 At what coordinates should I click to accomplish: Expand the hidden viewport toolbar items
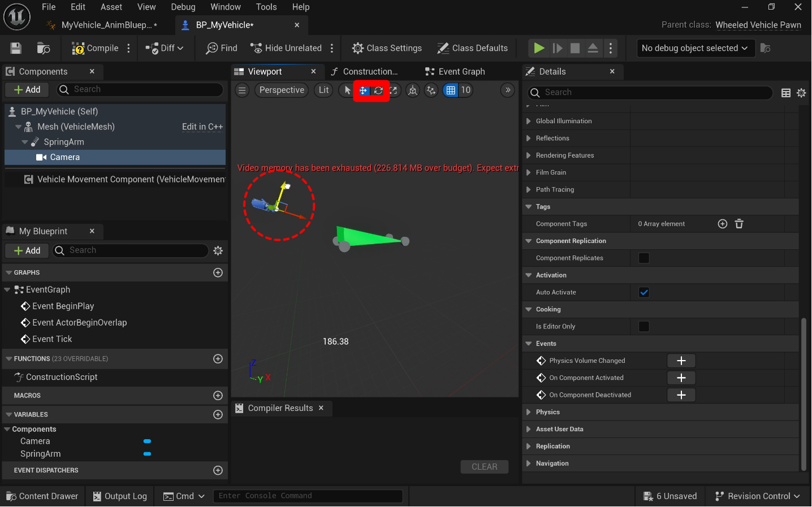click(508, 90)
